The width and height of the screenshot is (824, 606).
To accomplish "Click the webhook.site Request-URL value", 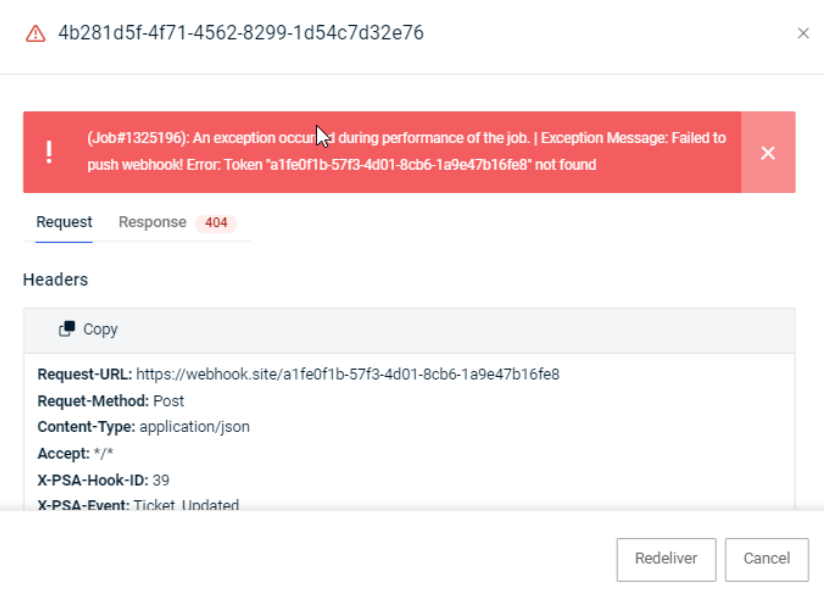I will click(x=347, y=374).
